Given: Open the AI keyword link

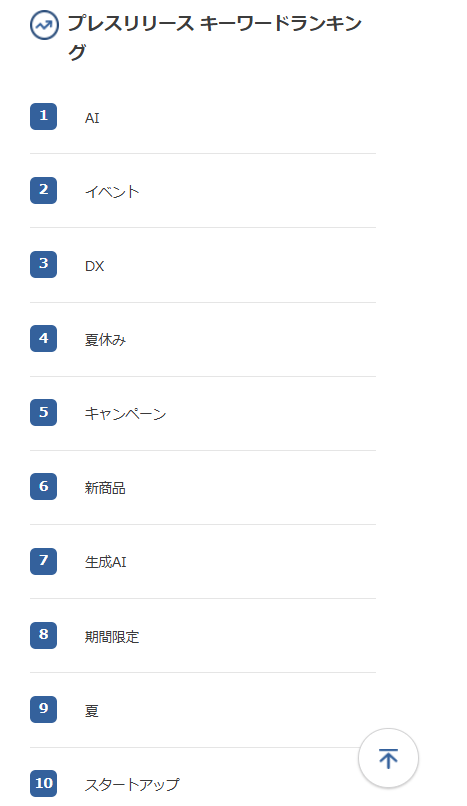Looking at the screenshot, I should tap(92, 118).
